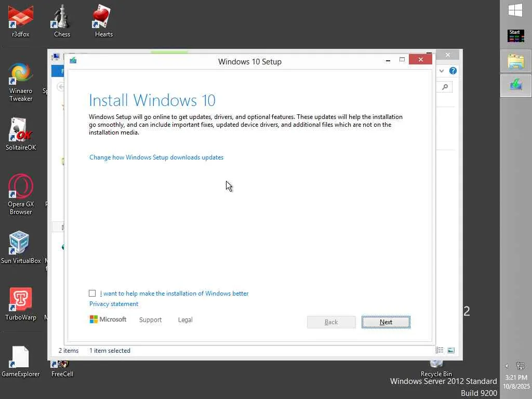Image resolution: width=532 pixels, height=399 pixels.
Task: Open the Recycle Bin icon
Action: (436, 369)
